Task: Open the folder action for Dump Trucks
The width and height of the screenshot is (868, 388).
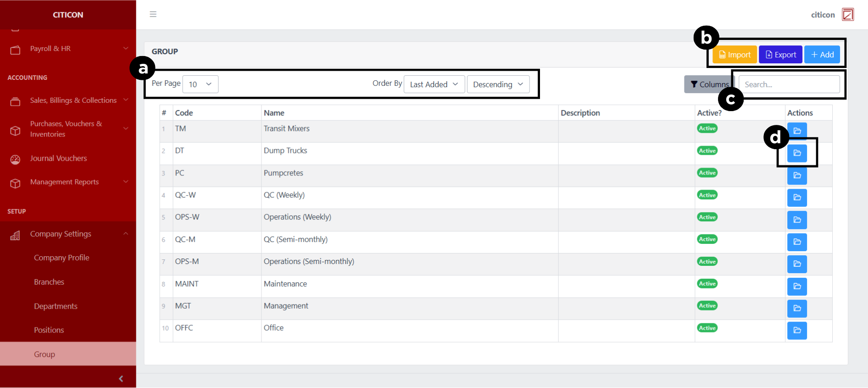Action: [797, 153]
